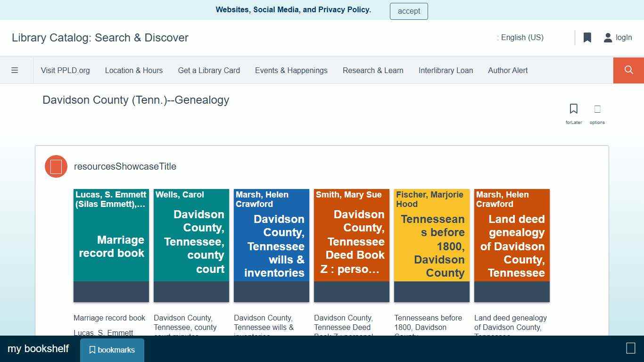The width and height of the screenshot is (644, 362).
Task: Open the hamburger menu on the navbar
Action: tap(15, 70)
